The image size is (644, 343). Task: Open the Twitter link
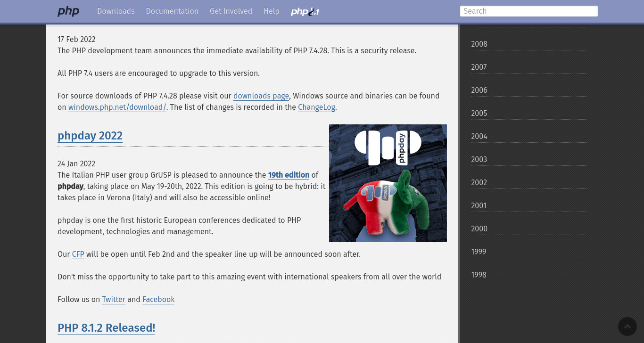coord(114,300)
